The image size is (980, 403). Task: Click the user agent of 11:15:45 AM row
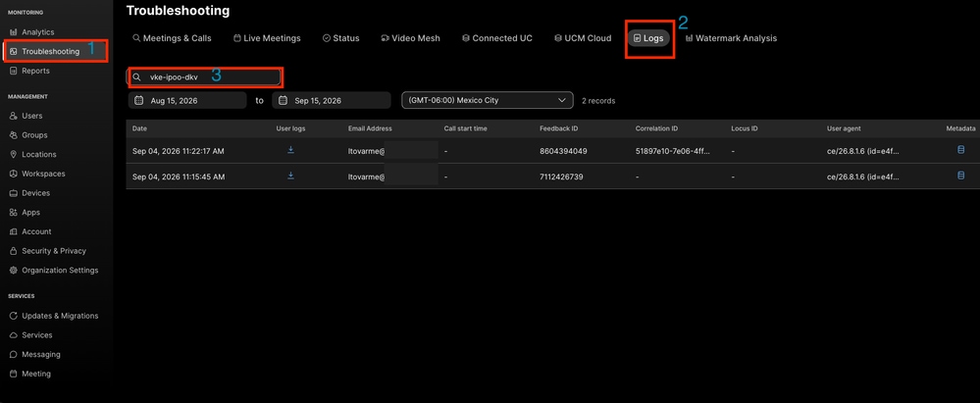pos(863,176)
